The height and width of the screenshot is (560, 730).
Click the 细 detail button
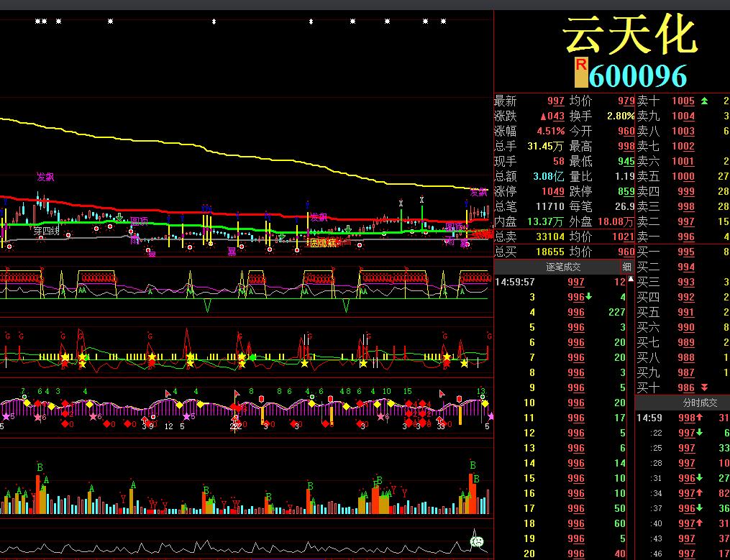point(626,267)
